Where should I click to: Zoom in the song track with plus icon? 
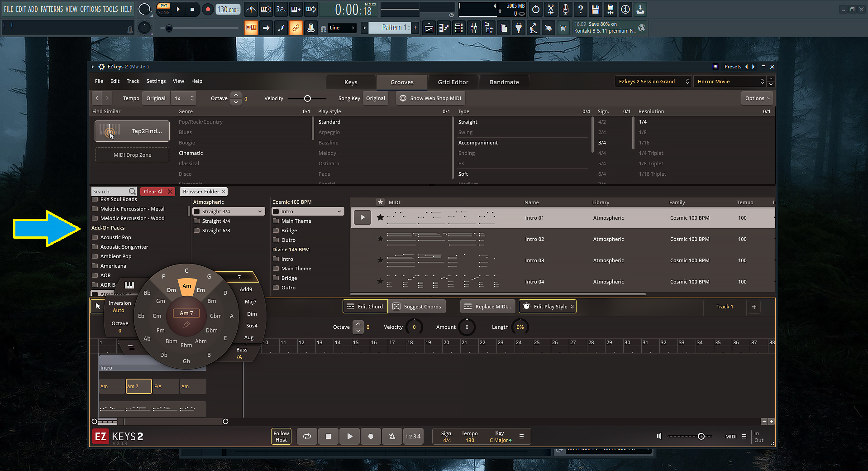[771, 421]
